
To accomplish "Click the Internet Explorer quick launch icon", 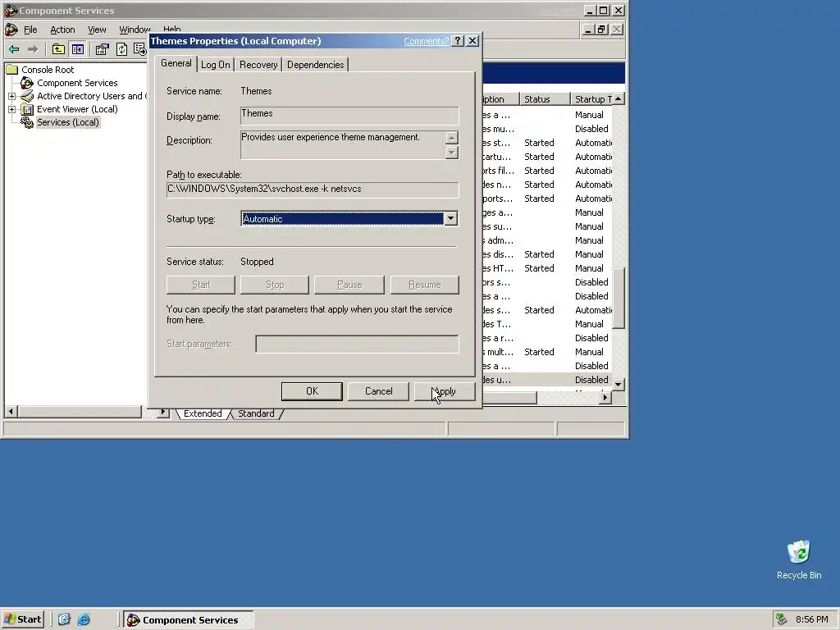I will click(84, 619).
